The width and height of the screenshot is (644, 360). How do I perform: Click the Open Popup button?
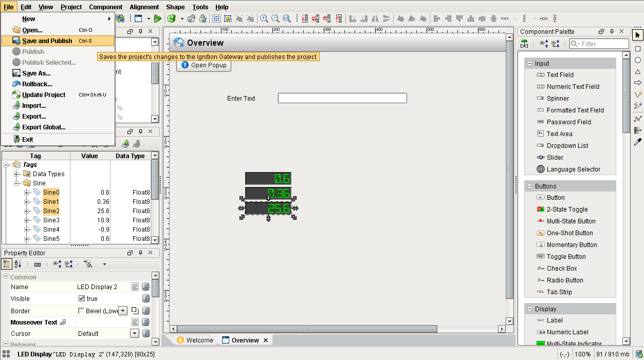tap(204, 66)
